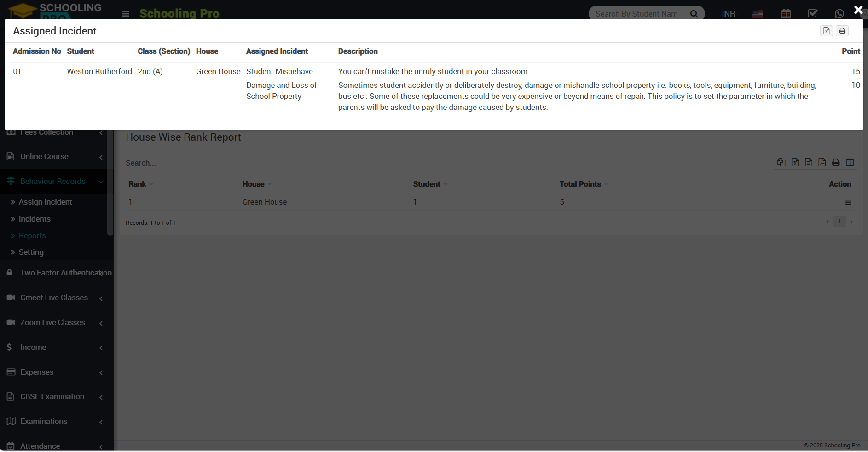Copy House Wise Rank Report table
Image resolution: width=868 pixels, height=452 pixels.
coord(781,162)
